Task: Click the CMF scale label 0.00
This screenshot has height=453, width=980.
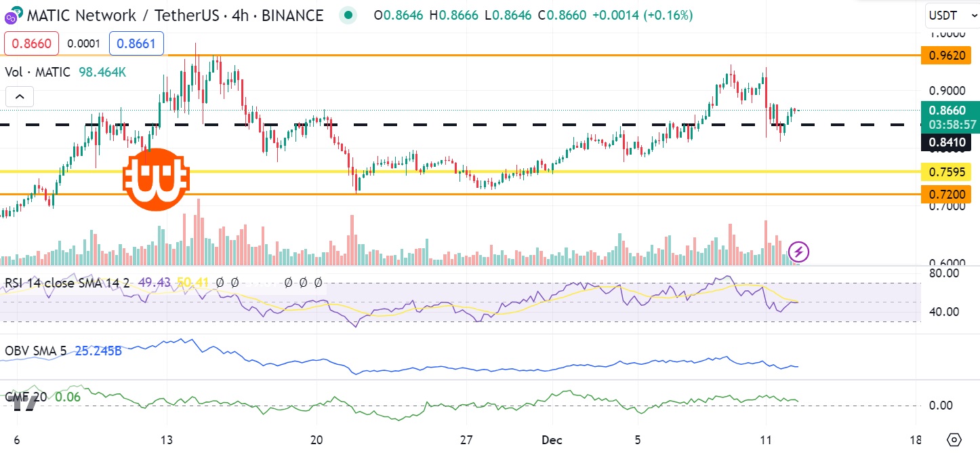Action: [x=940, y=406]
